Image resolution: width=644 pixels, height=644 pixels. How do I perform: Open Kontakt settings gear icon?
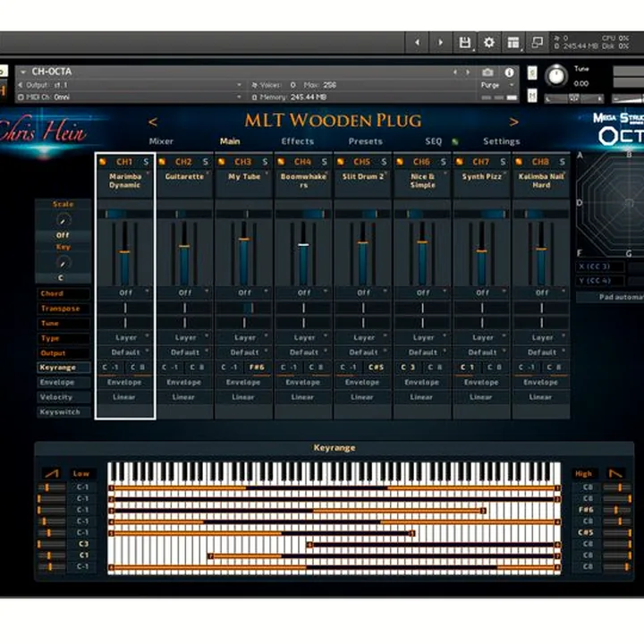tap(488, 42)
